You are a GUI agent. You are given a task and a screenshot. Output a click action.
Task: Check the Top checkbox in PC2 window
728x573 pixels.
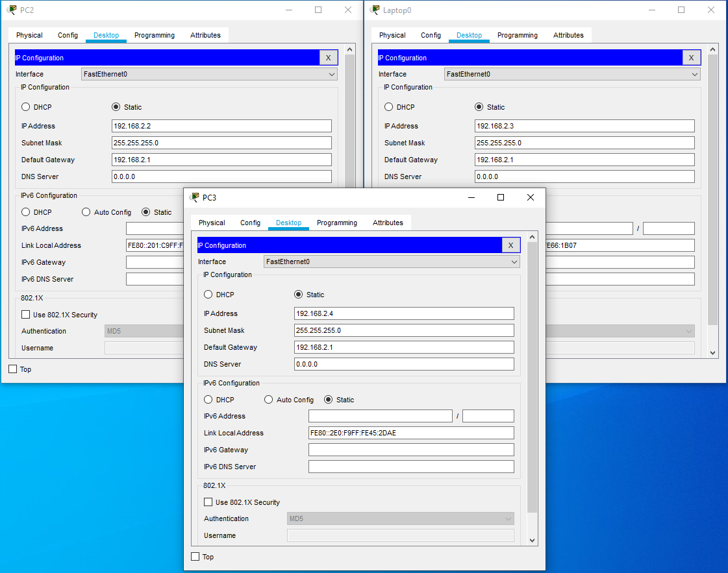[x=13, y=369]
